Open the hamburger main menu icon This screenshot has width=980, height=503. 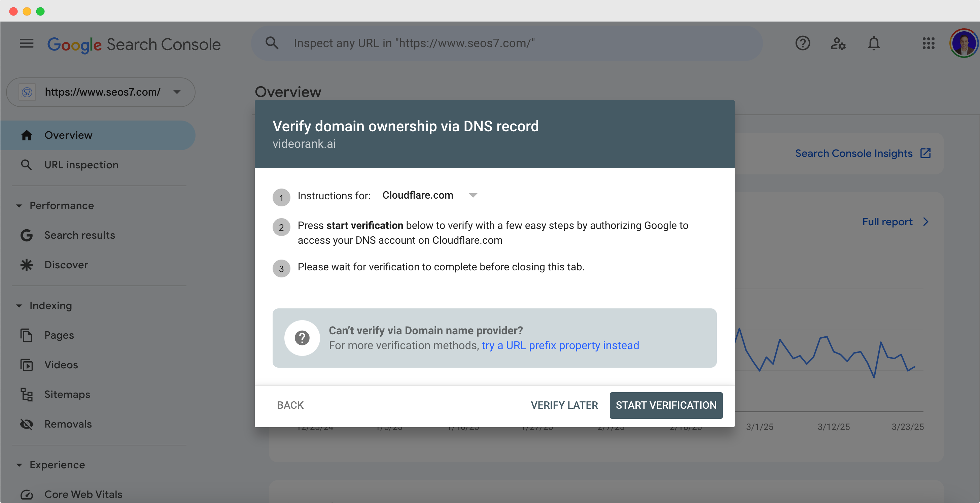[x=27, y=43]
